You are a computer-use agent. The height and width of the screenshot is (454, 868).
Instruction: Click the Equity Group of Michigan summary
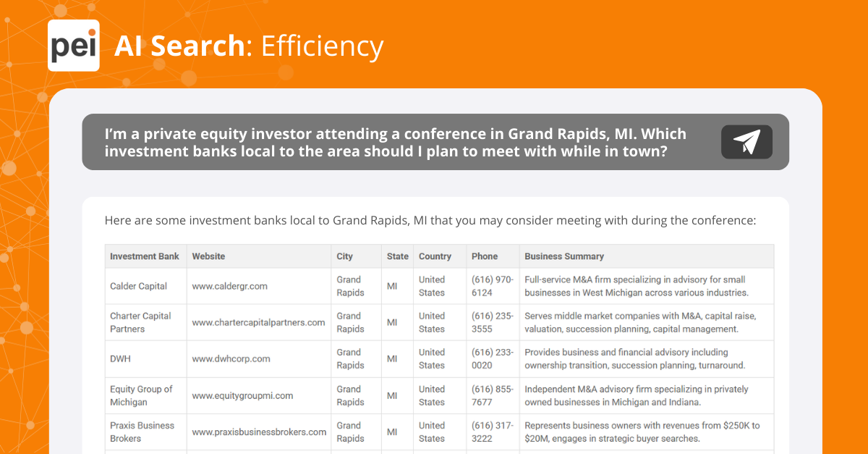click(x=637, y=395)
